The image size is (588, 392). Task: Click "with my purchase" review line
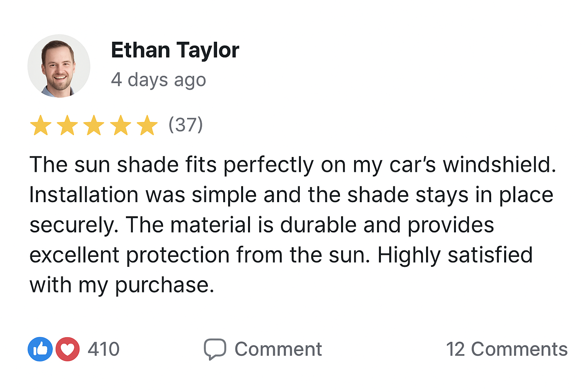pos(122,285)
